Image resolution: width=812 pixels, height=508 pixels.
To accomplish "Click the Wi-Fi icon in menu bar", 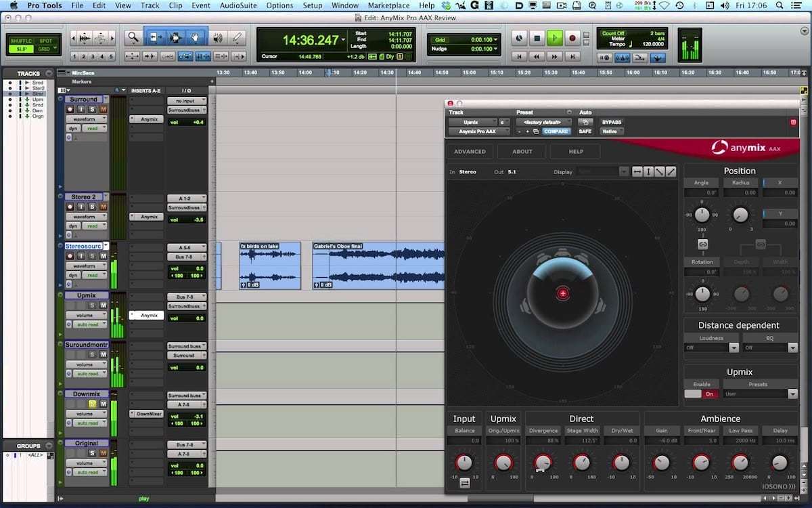I will point(664,5).
